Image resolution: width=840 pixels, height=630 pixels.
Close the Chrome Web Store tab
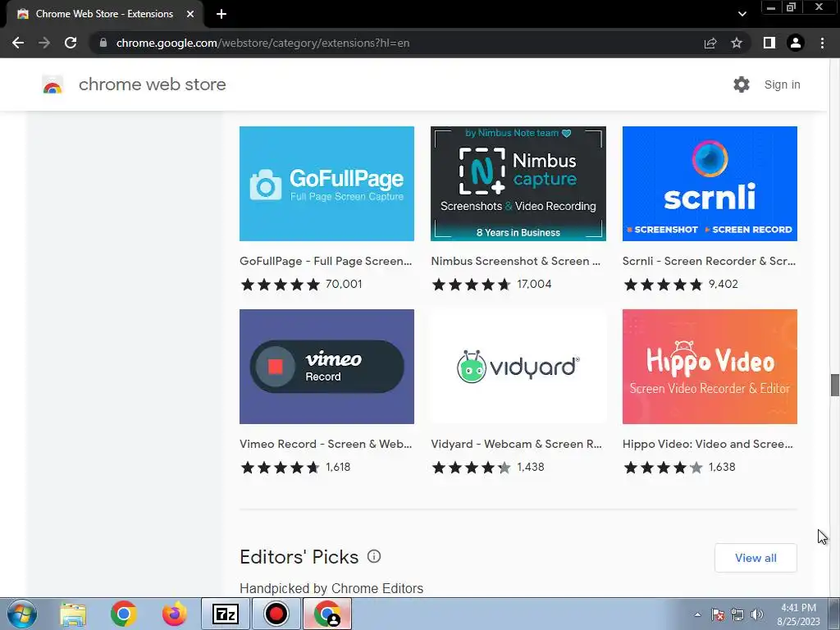pyautogui.click(x=190, y=14)
